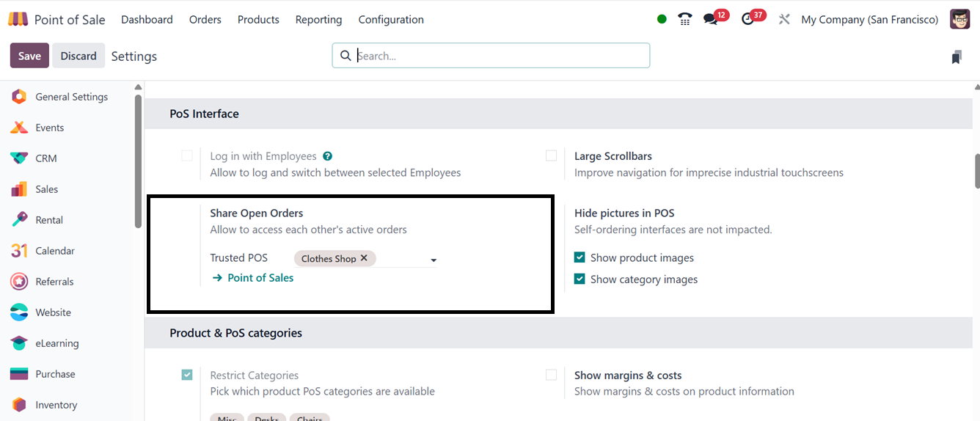The width and height of the screenshot is (980, 421).
Task: Open the Reporting menu
Action: tap(318, 20)
